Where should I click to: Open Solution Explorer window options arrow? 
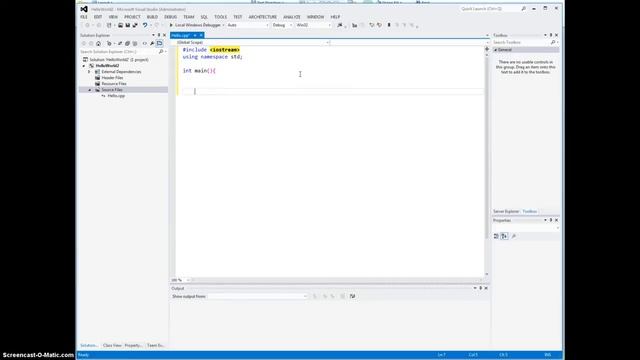coord(153,36)
